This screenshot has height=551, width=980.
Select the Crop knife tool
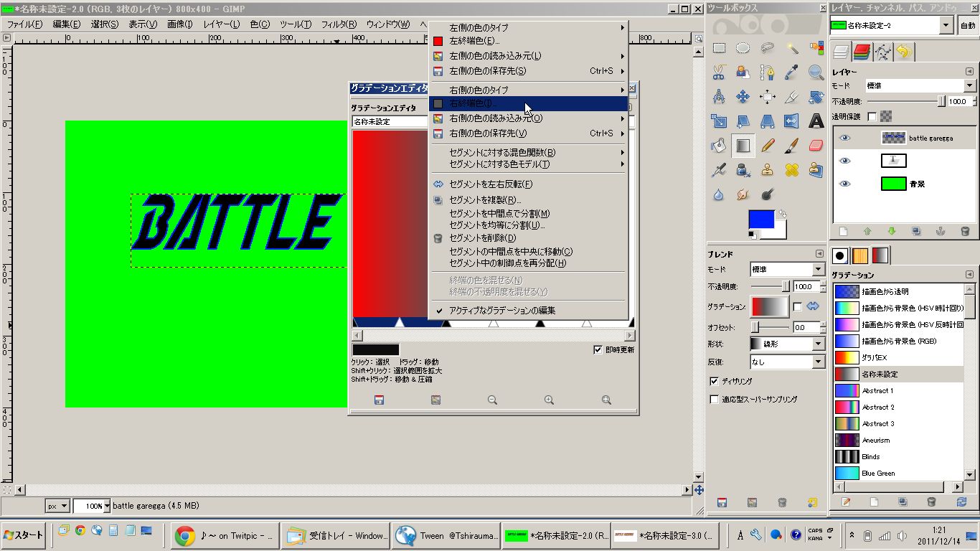click(x=792, y=97)
